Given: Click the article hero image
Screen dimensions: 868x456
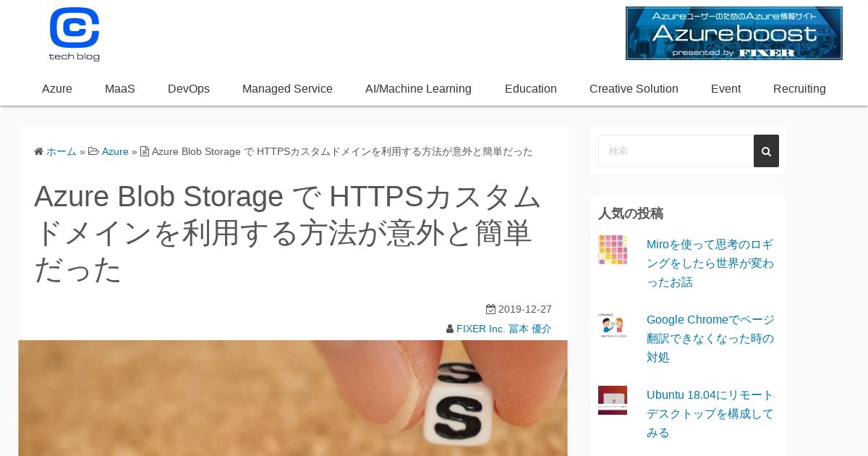Looking at the screenshot, I should (293, 398).
